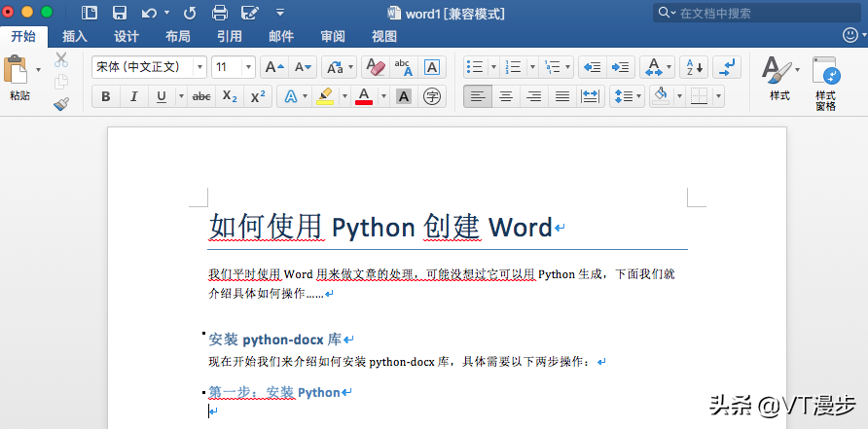Switch to the 邮件 tab
The image size is (868, 429).
[280, 37]
